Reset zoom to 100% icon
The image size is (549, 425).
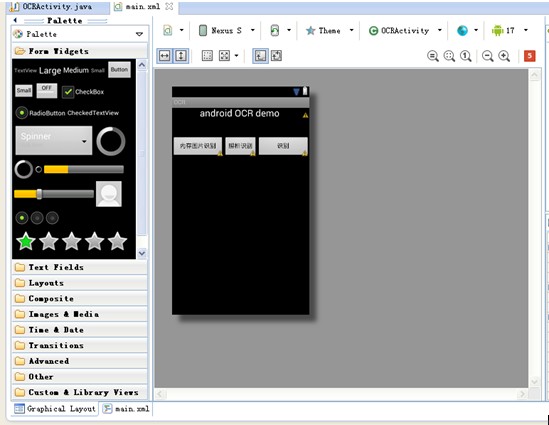[466, 56]
